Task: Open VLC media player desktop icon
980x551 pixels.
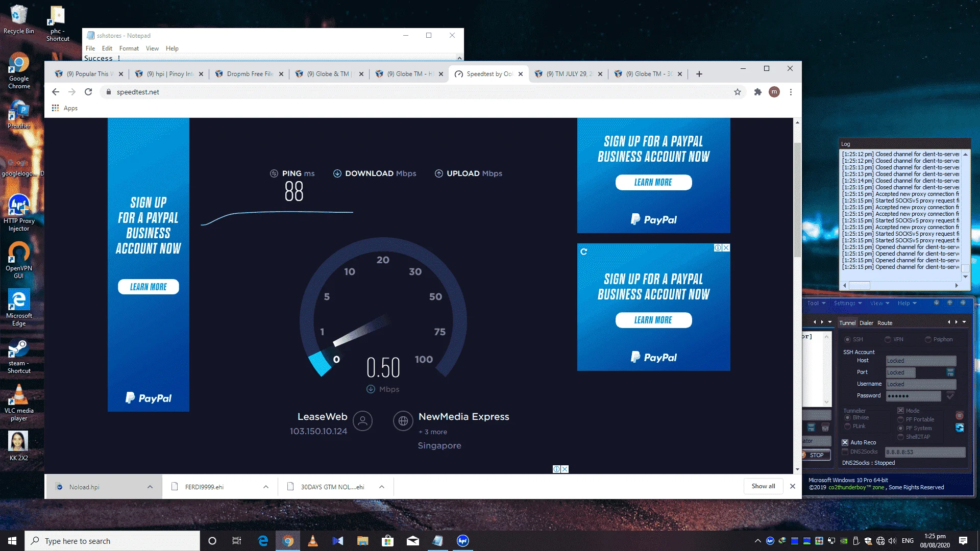Action: point(19,403)
